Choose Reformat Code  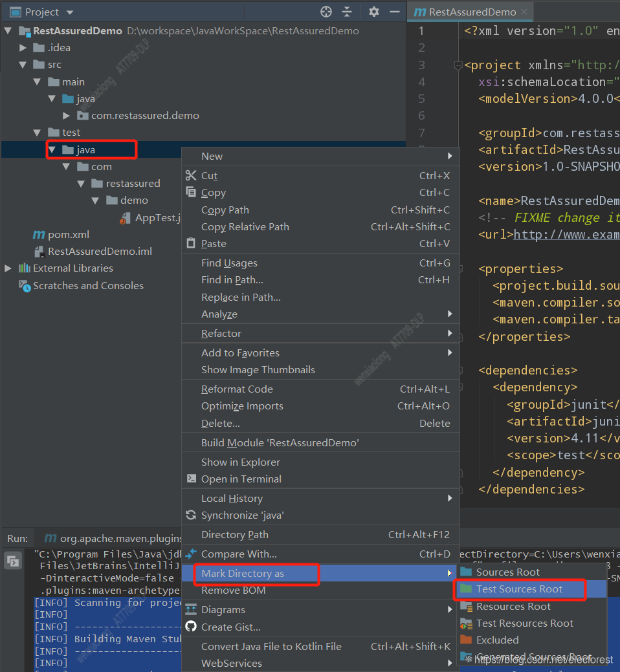pos(321,389)
